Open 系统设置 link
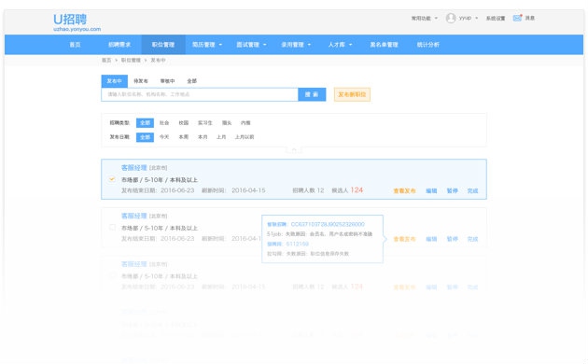Screen dimensions: 588x364 click(x=496, y=18)
